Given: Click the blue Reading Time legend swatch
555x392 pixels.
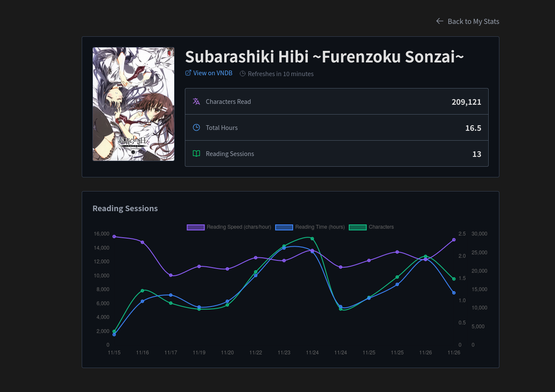Looking at the screenshot, I should coord(284,227).
